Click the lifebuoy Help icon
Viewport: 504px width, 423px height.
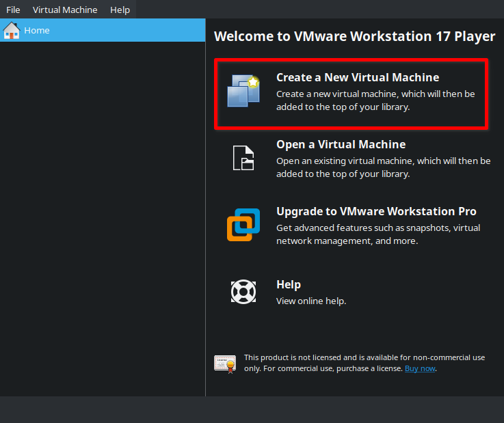tap(243, 292)
